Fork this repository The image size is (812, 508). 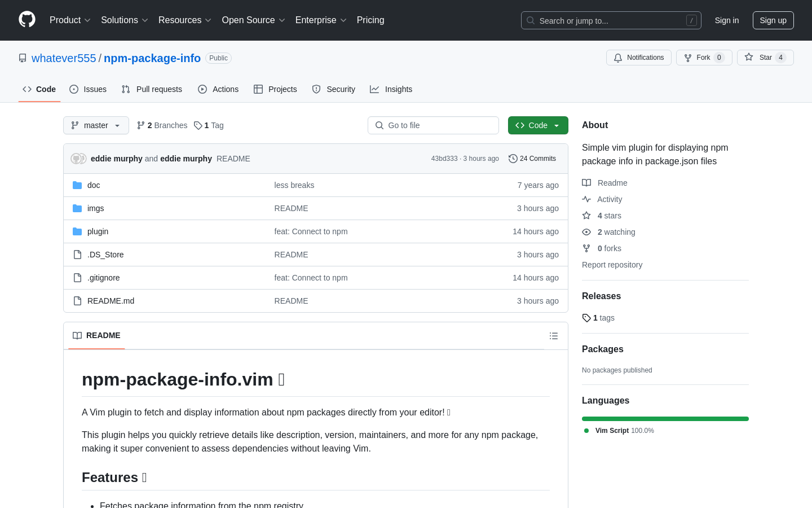(704, 58)
